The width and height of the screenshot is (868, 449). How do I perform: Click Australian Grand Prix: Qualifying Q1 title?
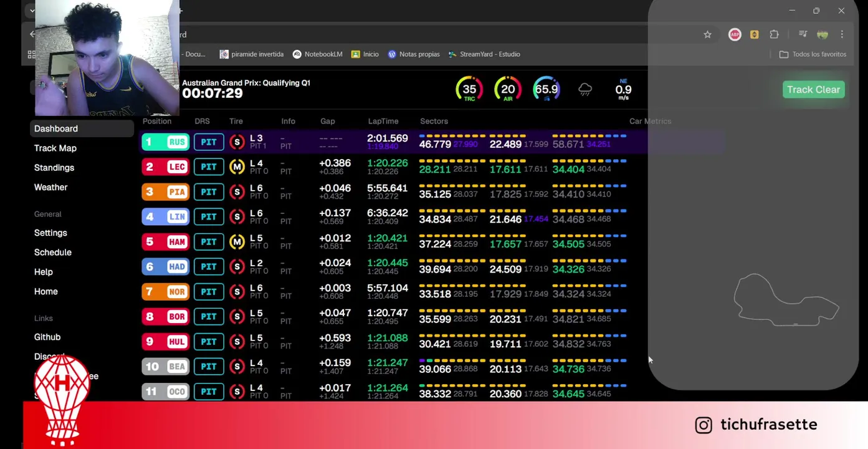coord(246,82)
